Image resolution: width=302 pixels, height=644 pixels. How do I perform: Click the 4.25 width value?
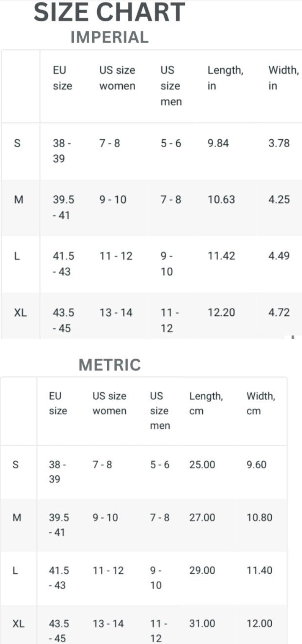[x=279, y=199]
